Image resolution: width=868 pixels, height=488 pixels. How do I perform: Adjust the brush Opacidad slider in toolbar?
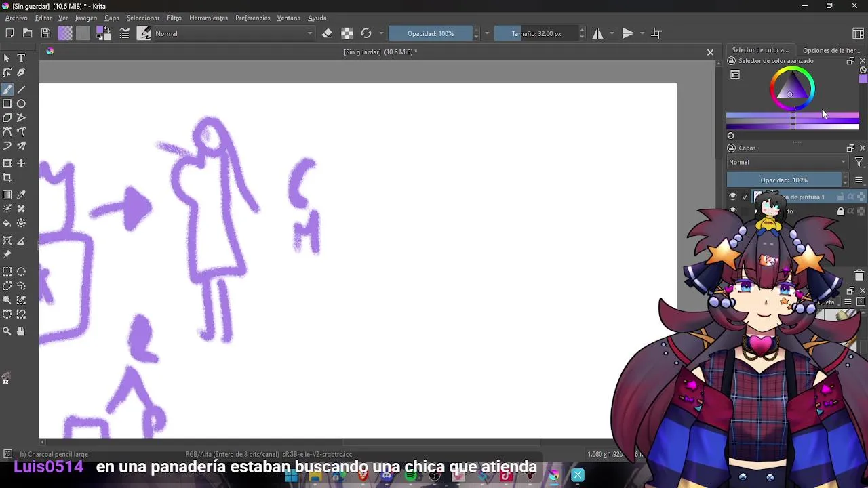pyautogui.click(x=431, y=33)
